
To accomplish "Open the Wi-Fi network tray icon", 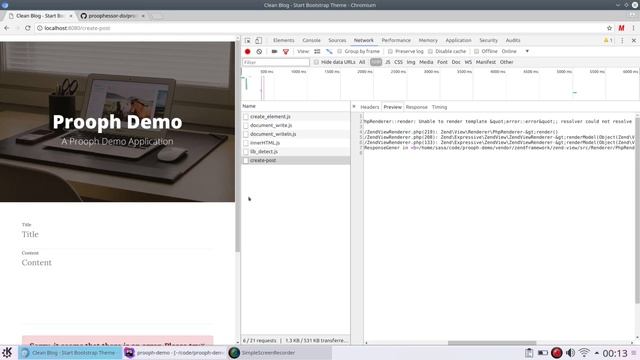I will (584, 353).
